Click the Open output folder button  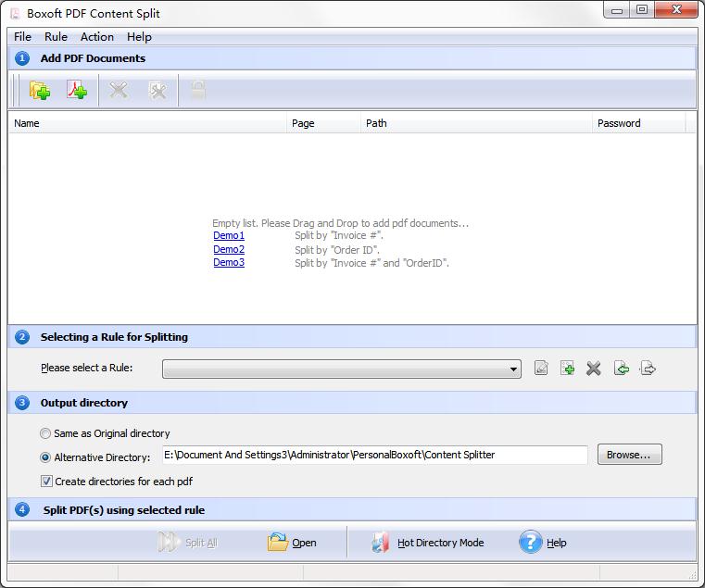click(x=292, y=543)
